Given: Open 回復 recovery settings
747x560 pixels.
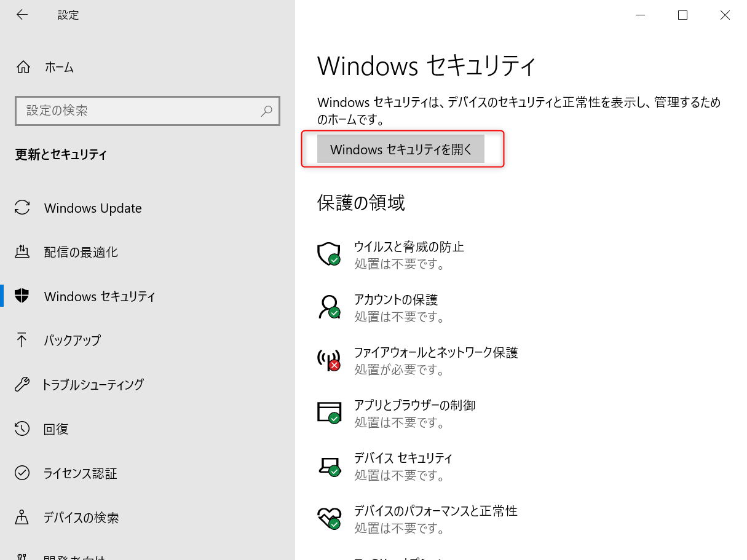Looking at the screenshot, I should [56, 429].
